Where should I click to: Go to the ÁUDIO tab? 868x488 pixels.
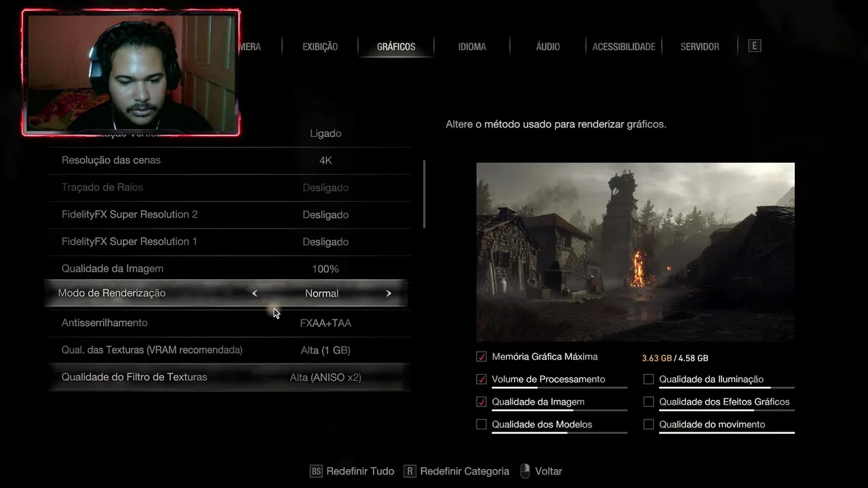548,47
